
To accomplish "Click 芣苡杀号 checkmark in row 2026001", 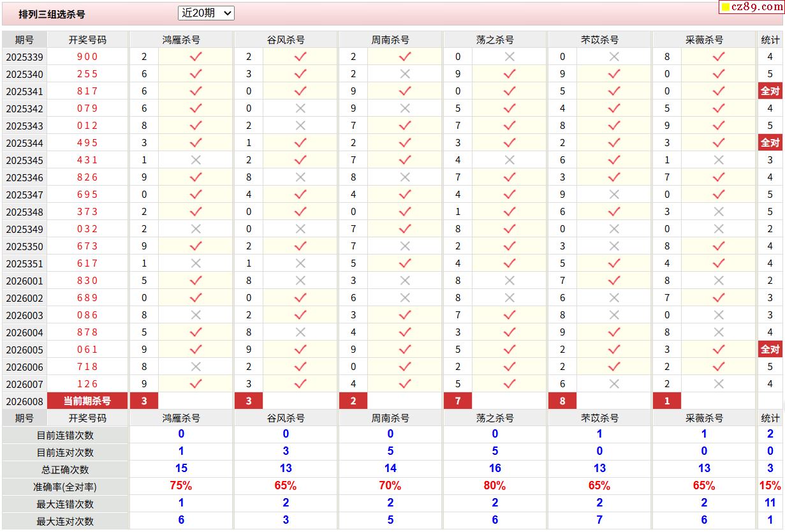I will point(614,281).
